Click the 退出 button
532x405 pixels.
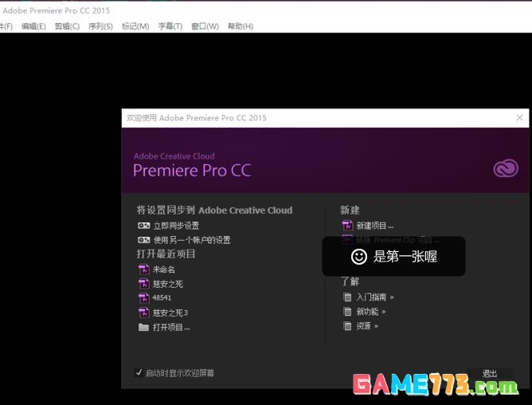click(489, 374)
